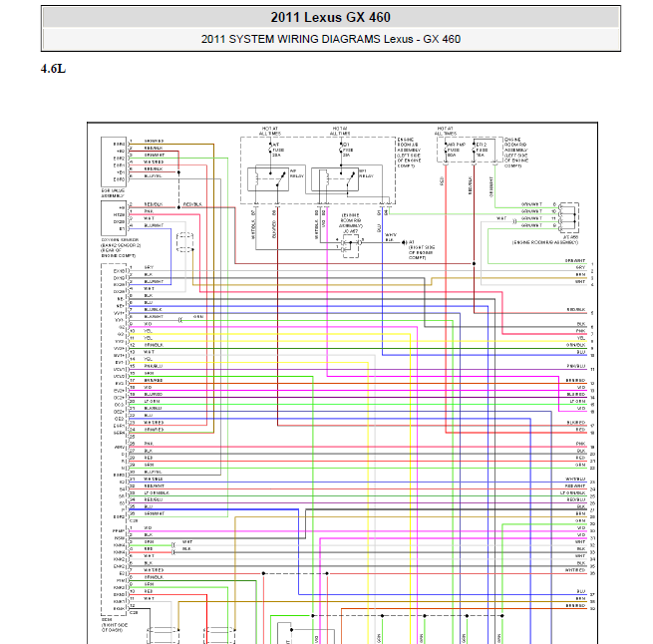Click the A1 ground point symbol
Image resolution: width=653 pixels, height=644 pixels.
404,242
